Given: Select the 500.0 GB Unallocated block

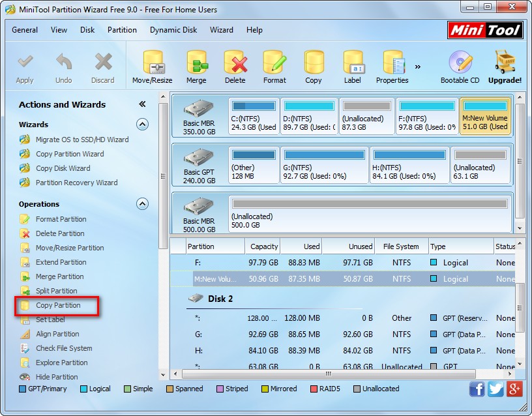Looking at the screenshot, I should [x=370, y=213].
